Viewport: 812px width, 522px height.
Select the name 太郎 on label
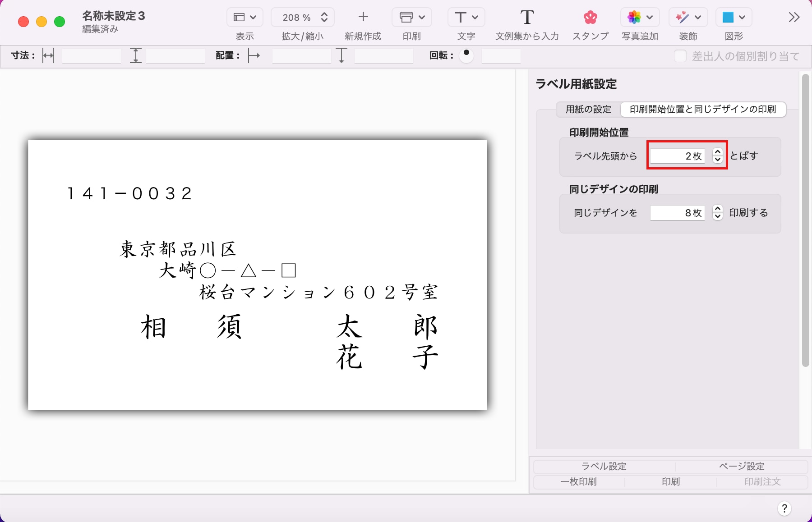388,326
